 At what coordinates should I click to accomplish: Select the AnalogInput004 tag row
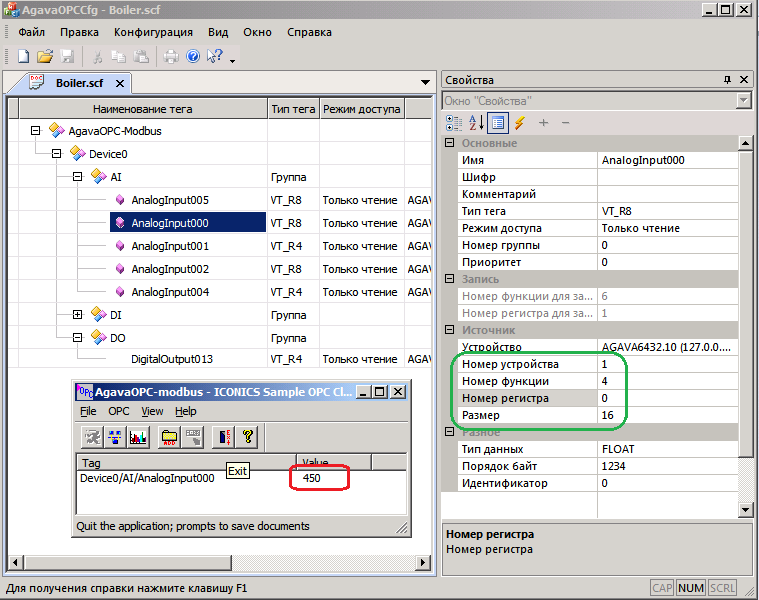[x=170, y=292]
